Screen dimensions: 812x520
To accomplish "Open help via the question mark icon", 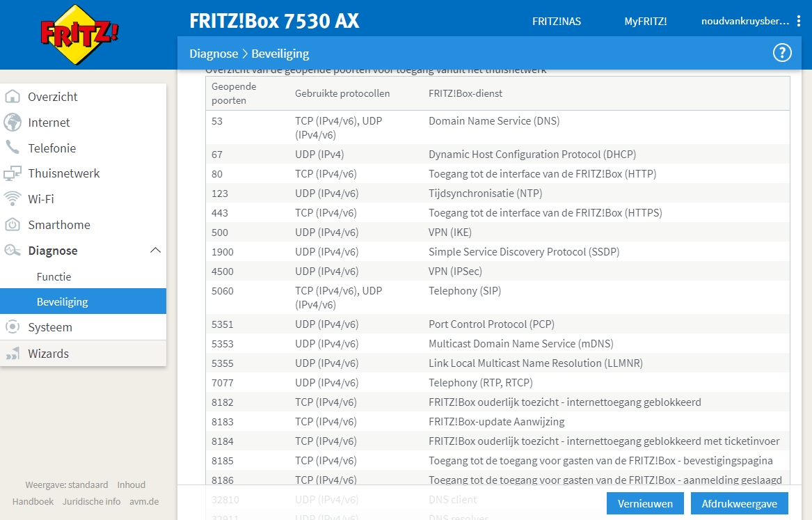I will click(782, 52).
